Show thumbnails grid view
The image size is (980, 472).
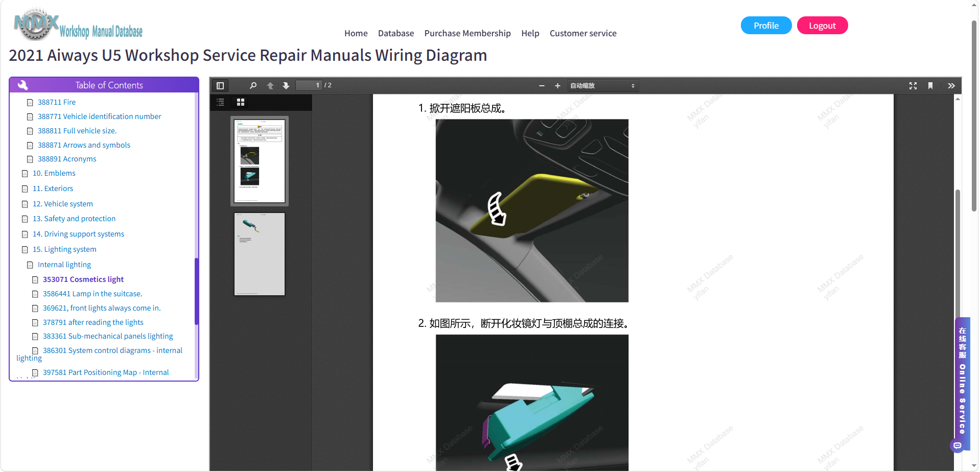[x=241, y=102]
